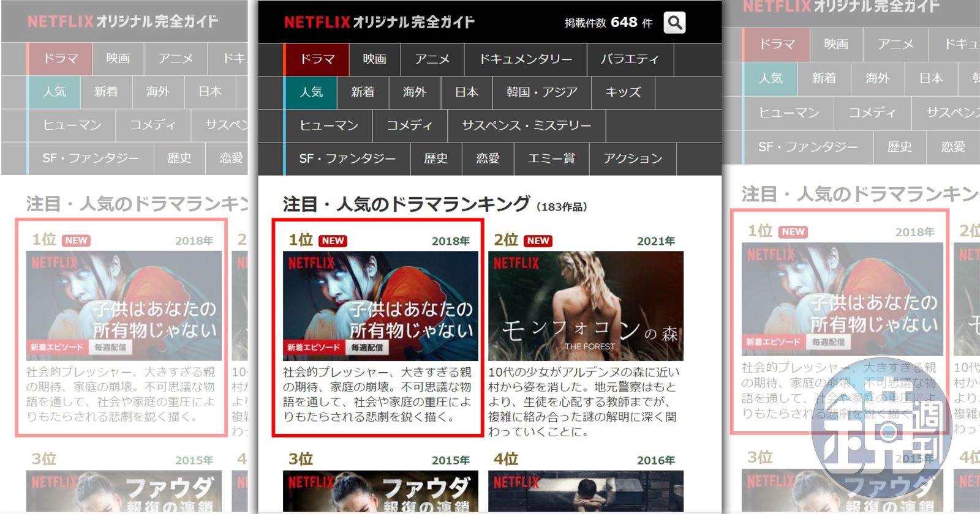
Task: Filter by 韓国・アジア dramas
Action: click(541, 92)
